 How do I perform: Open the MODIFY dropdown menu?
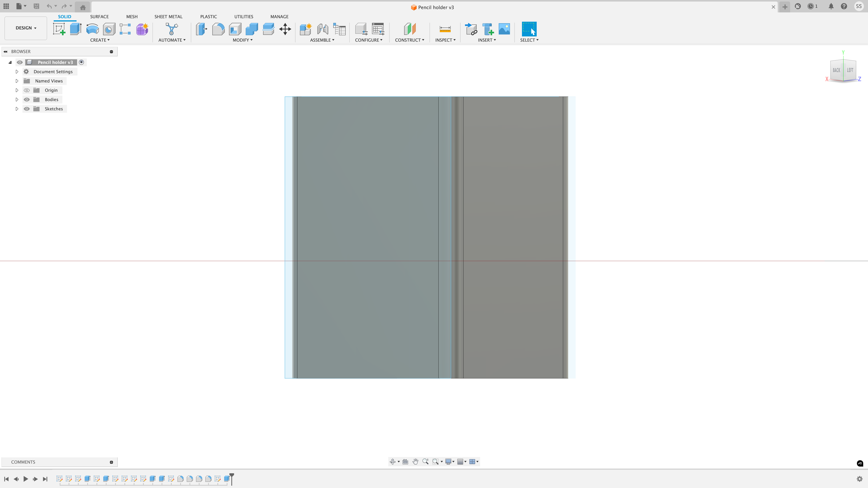243,40
